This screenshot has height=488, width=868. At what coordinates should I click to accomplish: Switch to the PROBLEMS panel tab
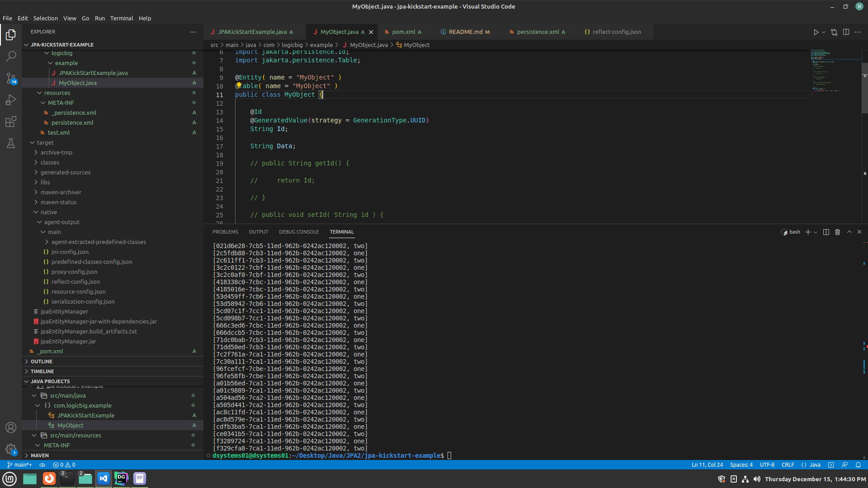tap(225, 232)
